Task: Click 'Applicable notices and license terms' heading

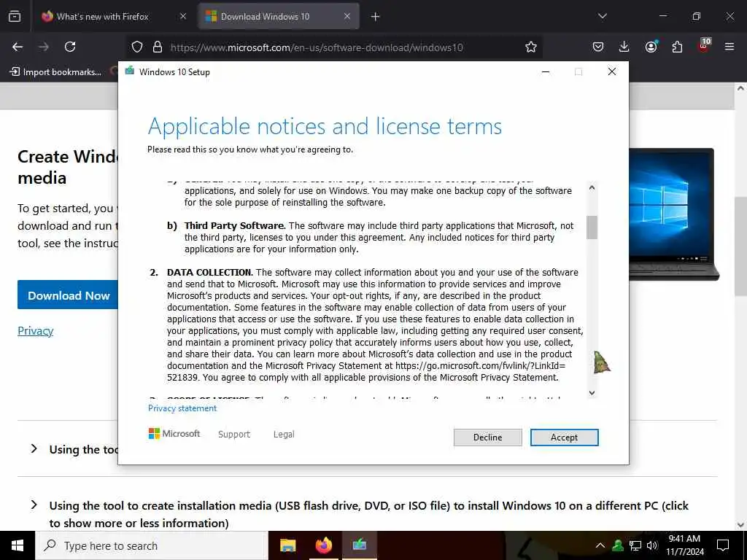Action: [325, 126]
